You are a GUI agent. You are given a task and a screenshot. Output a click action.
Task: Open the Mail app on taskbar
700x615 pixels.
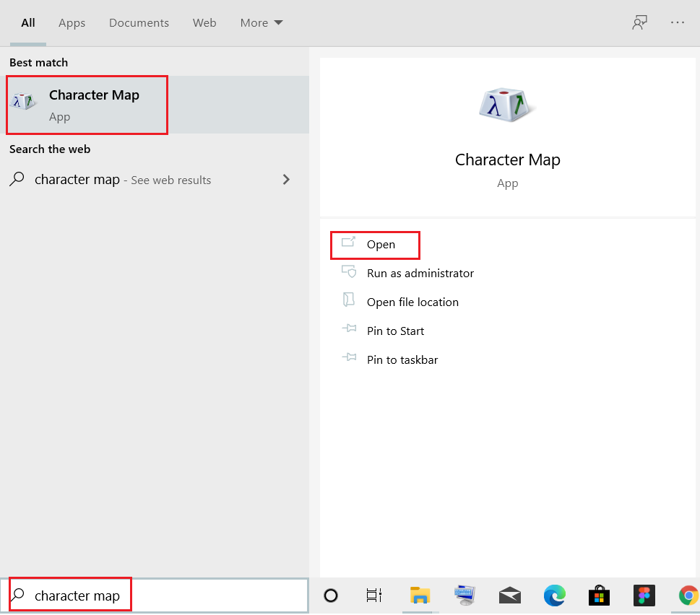pos(510,596)
